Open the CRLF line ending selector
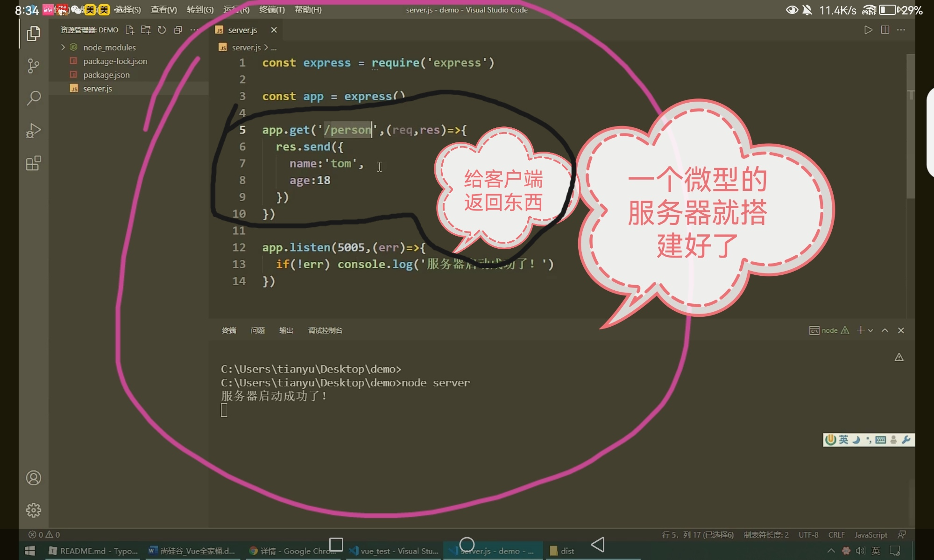This screenshot has height=560, width=934. pos(836,535)
